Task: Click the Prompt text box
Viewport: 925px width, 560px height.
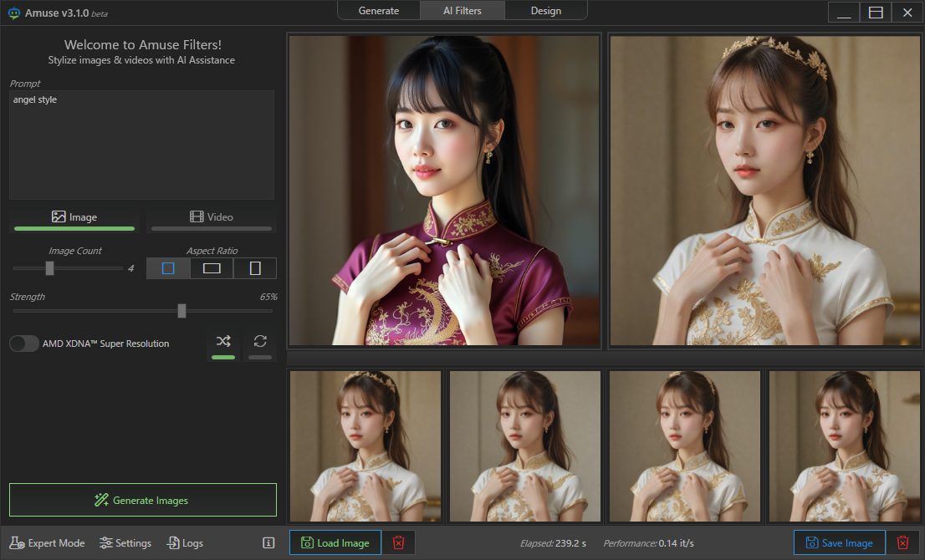Action: pos(141,145)
